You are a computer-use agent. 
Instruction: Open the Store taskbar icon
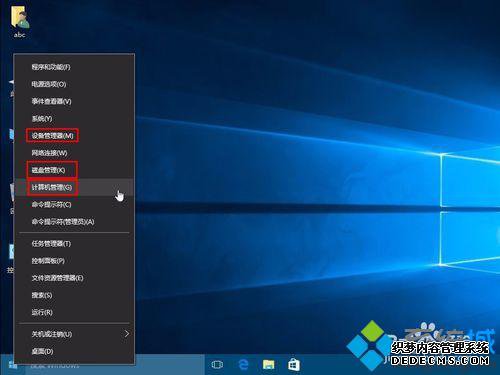coord(294,365)
